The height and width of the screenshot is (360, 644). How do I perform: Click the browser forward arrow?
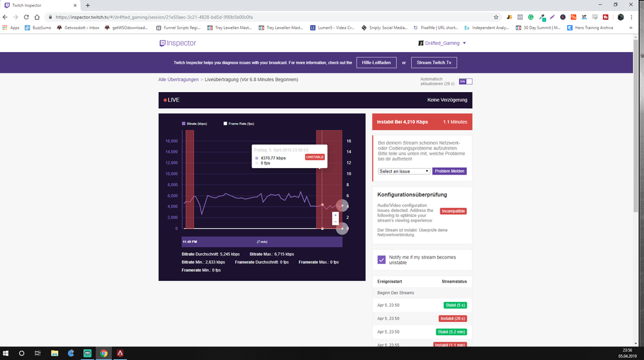(15, 17)
